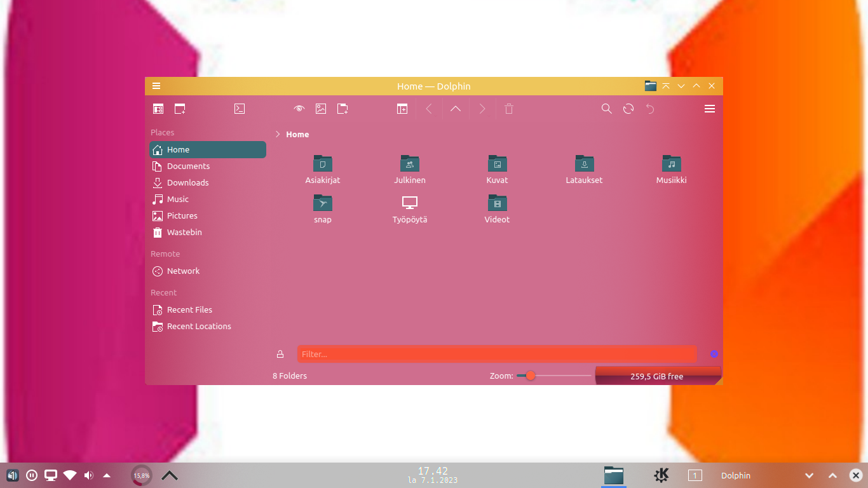The width and height of the screenshot is (868, 488).
Task: Open the KDE application launcher
Action: click(x=661, y=475)
